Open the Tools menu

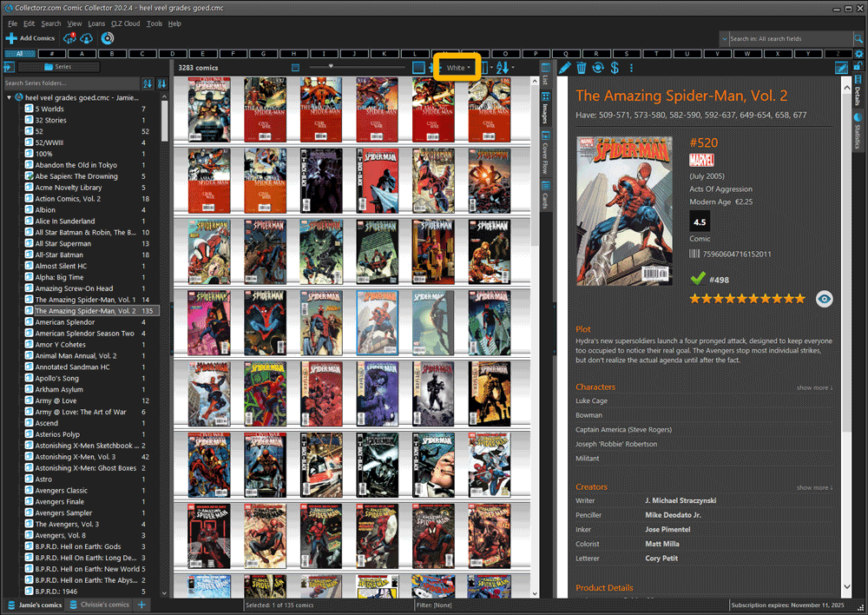(155, 23)
